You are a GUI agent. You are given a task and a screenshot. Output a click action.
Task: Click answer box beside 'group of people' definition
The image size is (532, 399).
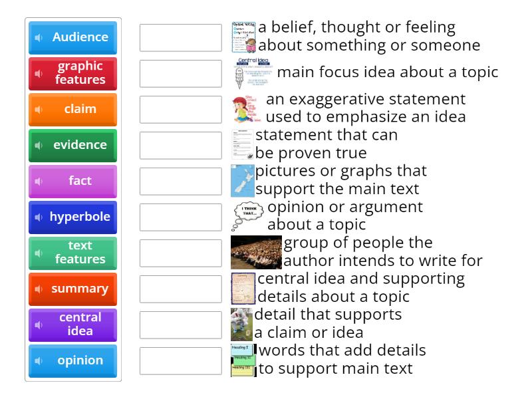pyautogui.click(x=181, y=253)
